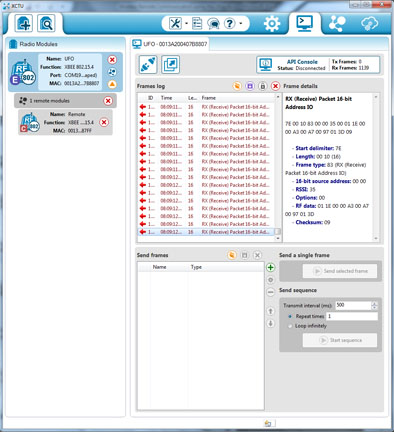Open the XCTU Tools wrench icon
394x432 pixels.
(x=175, y=23)
